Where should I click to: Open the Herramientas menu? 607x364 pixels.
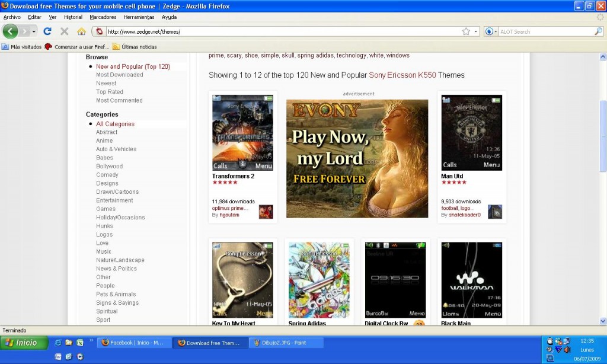[139, 17]
